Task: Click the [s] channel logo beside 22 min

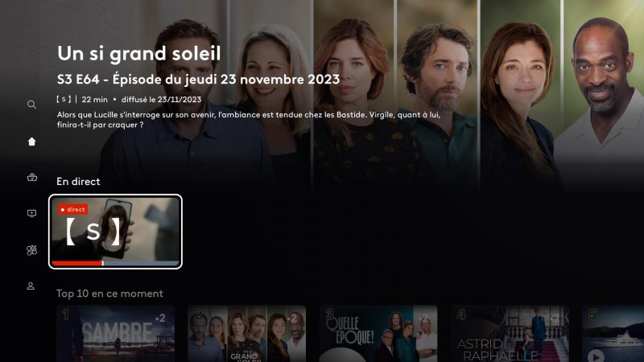Action: click(x=64, y=99)
